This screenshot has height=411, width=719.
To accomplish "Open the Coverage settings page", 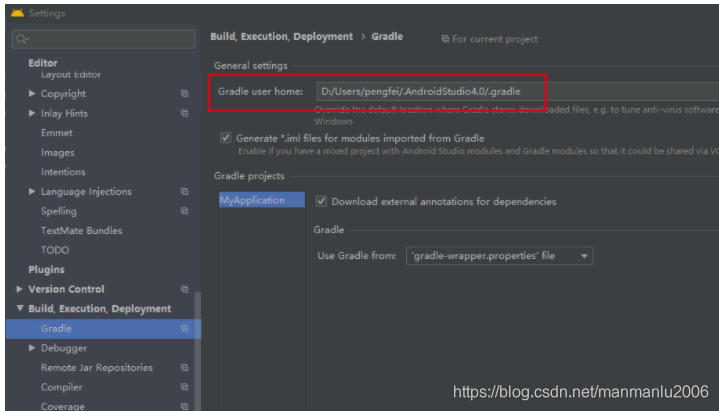I will click(63, 406).
